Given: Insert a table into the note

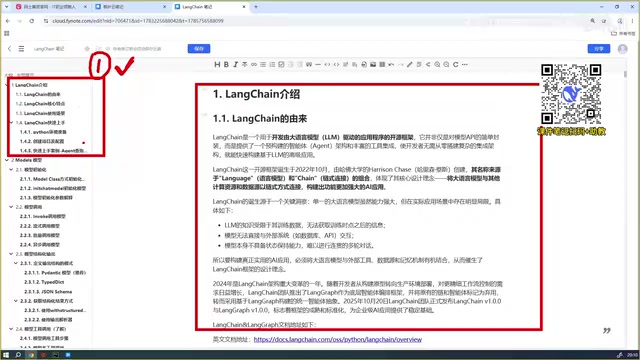Looking at the screenshot, I should [382, 64].
